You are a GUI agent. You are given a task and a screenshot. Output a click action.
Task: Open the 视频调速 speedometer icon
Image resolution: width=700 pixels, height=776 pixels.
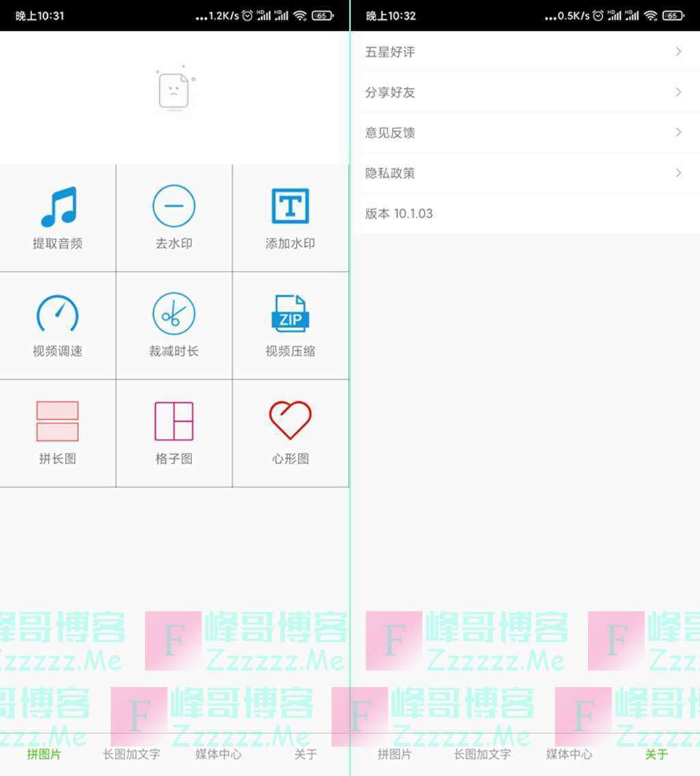point(57,315)
